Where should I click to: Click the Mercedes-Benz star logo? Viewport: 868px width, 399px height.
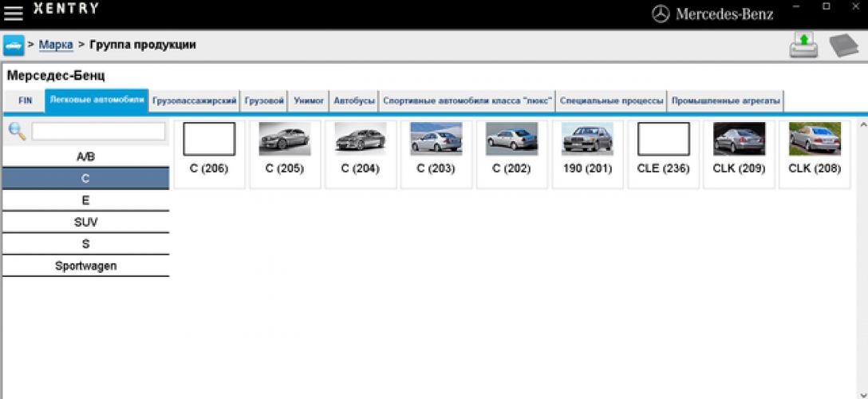tap(661, 14)
